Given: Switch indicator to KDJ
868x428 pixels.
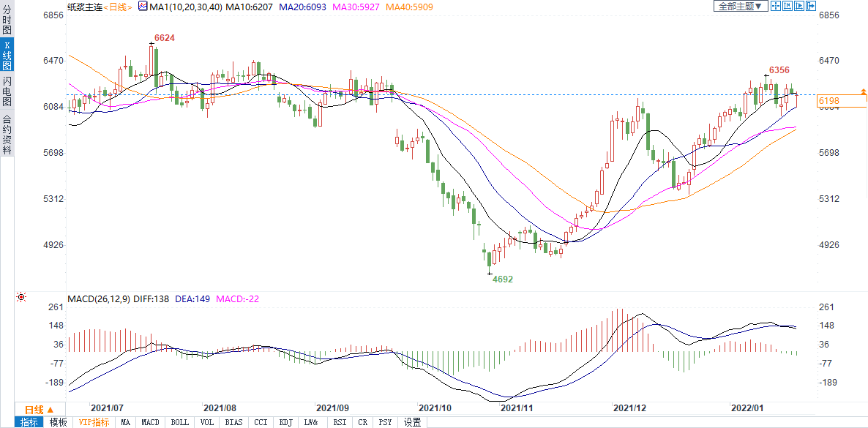Looking at the screenshot, I should (x=285, y=422).
